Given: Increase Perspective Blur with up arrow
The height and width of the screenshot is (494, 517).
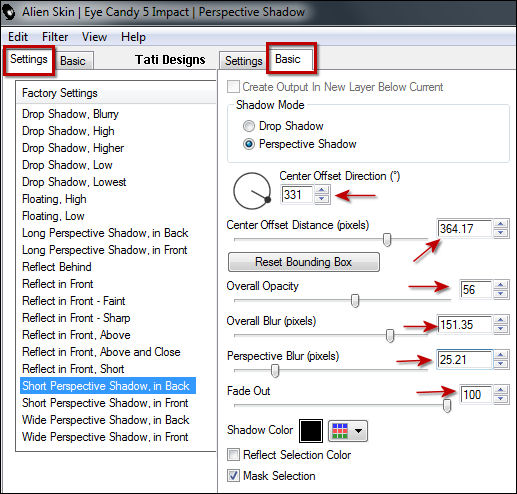Looking at the screenshot, I should pos(500,355).
